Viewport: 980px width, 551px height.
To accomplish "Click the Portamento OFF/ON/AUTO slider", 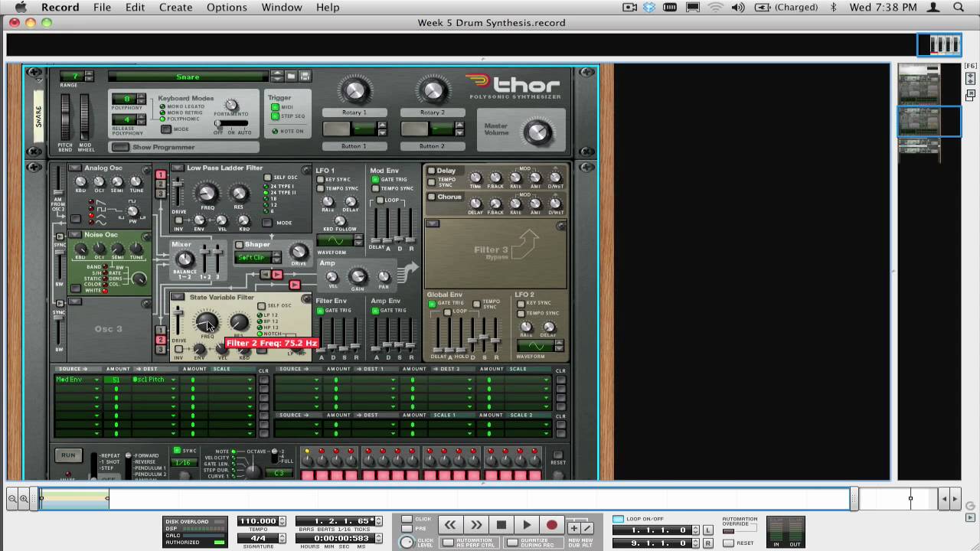I will click(231, 123).
